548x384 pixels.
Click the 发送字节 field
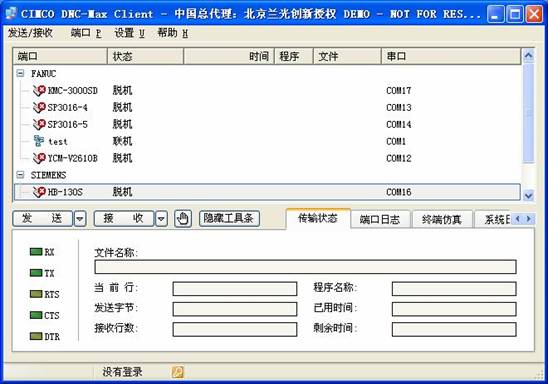pyautogui.click(x=235, y=309)
